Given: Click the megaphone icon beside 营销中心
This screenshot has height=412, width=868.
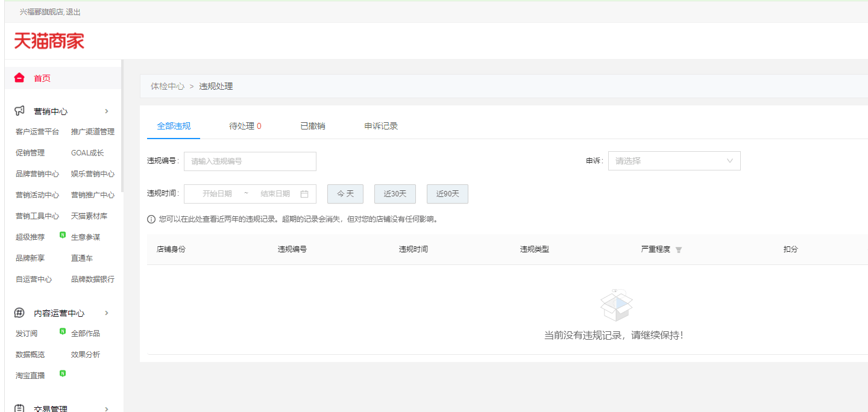Looking at the screenshot, I should [20, 111].
